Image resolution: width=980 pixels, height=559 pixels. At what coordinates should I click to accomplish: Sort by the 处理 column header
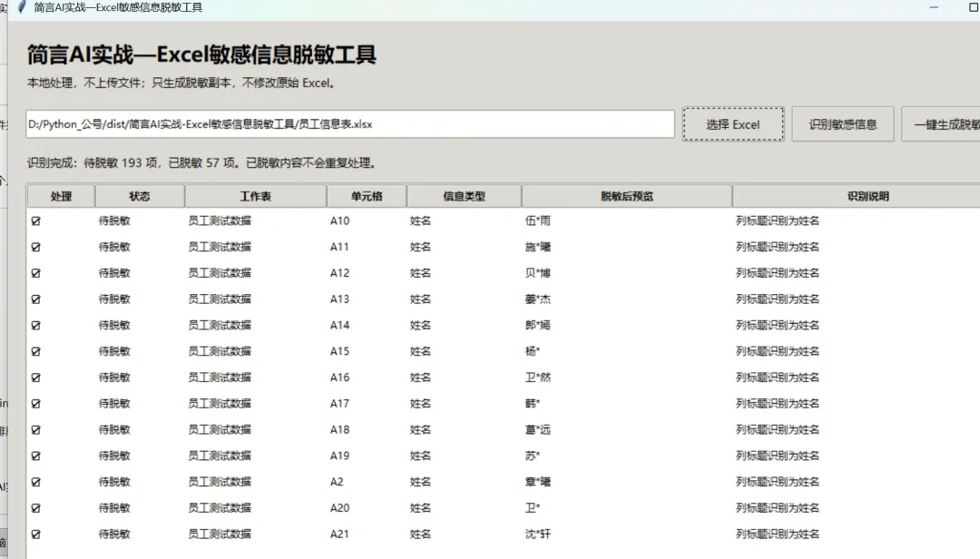point(61,196)
